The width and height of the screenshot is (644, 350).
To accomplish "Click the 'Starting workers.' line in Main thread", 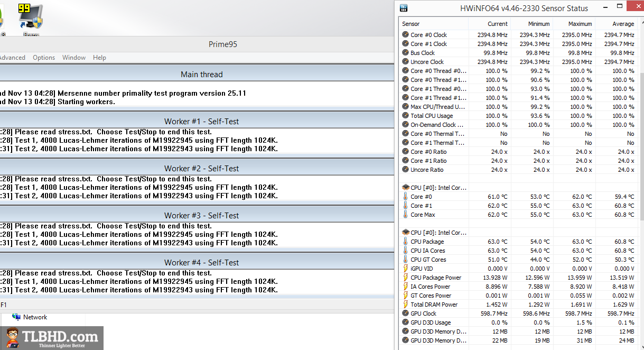I will (x=58, y=102).
